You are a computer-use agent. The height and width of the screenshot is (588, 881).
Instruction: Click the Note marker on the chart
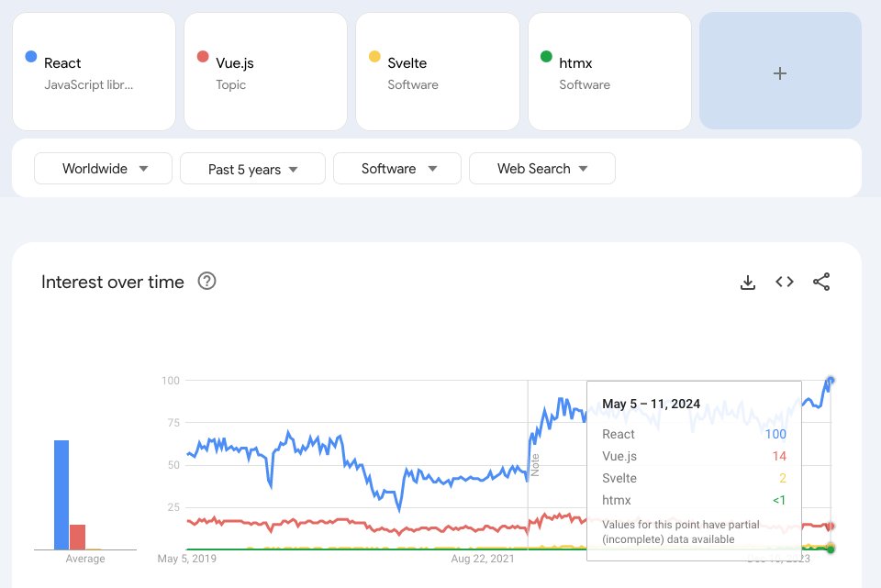535,465
